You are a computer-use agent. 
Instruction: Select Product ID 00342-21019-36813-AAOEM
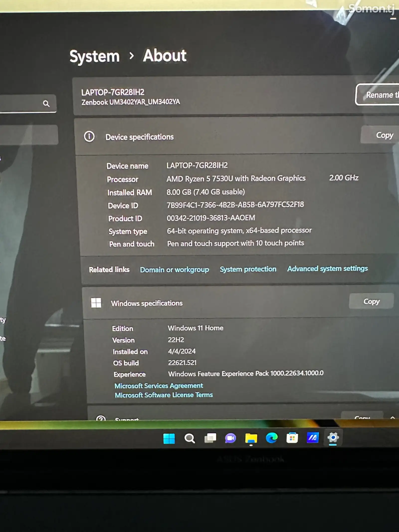click(211, 218)
